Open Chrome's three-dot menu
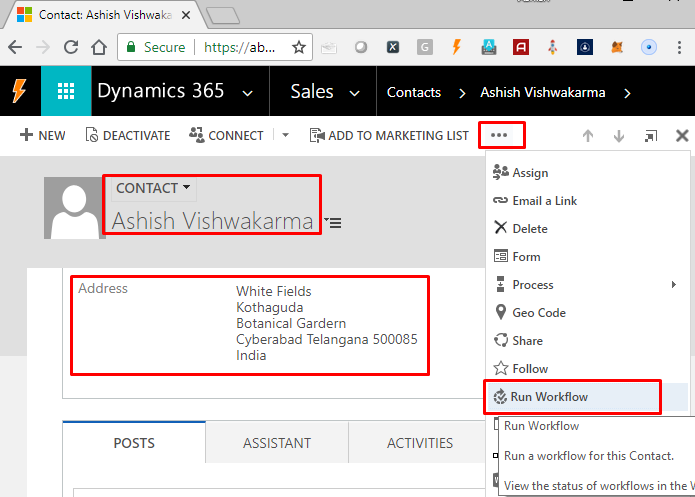 click(x=679, y=47)
